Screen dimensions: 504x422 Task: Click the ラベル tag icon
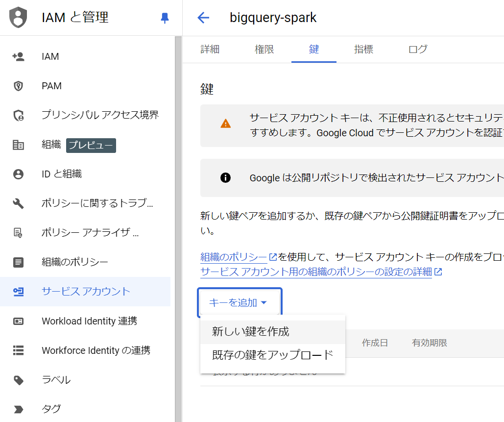click(x=18, y=380)
